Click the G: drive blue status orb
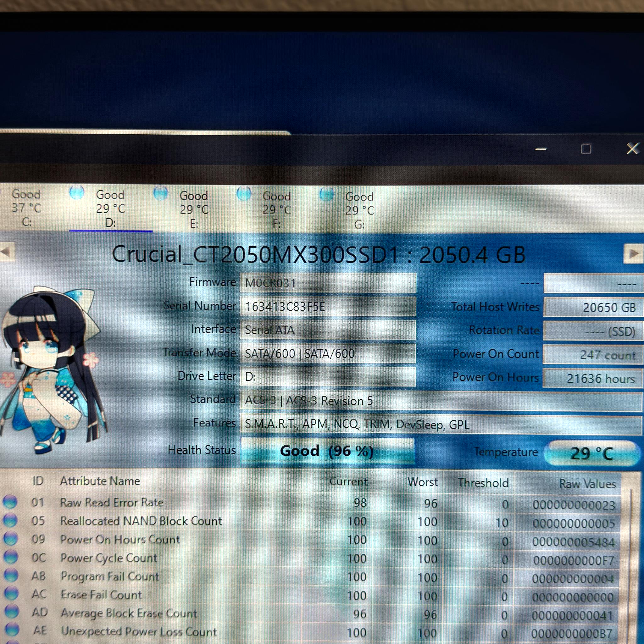 [326, 194]
